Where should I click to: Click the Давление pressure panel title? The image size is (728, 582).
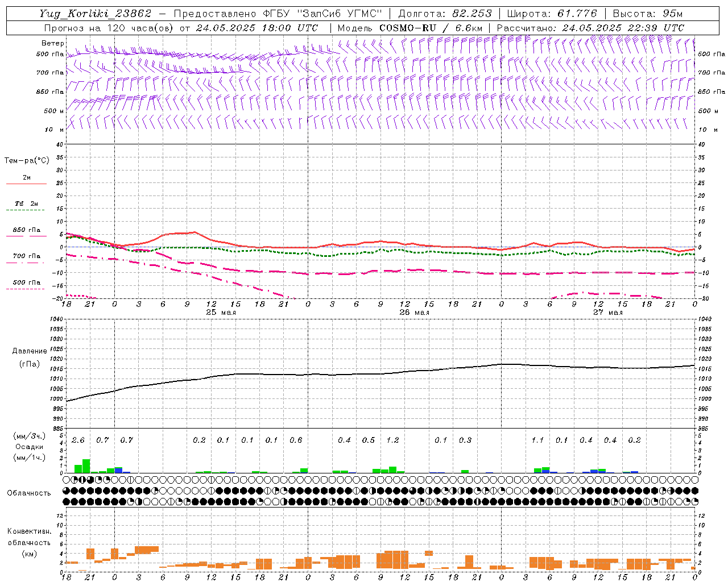click(30, 351)
